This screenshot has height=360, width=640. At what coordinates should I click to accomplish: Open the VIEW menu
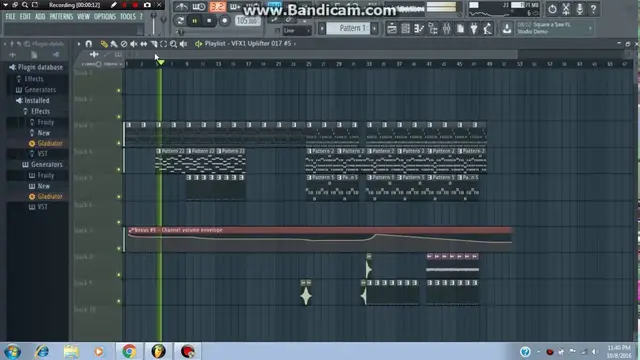(x=83, y=17)
